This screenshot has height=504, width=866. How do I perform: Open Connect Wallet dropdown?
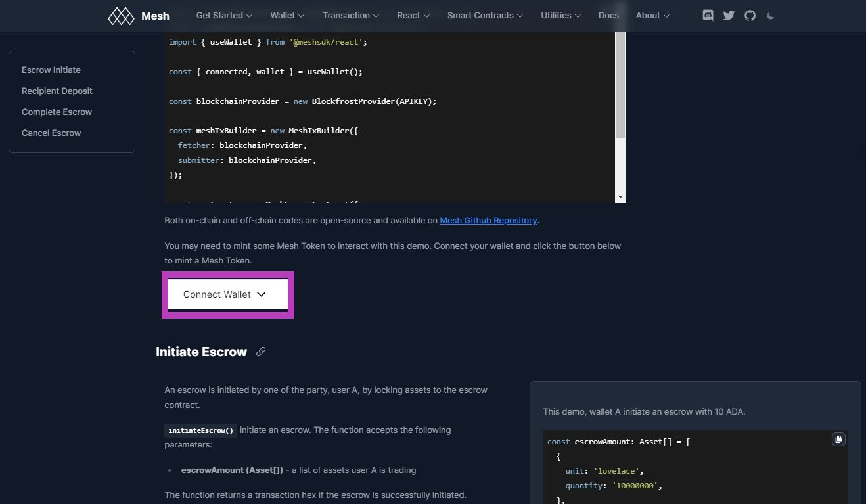coord(228,294)
